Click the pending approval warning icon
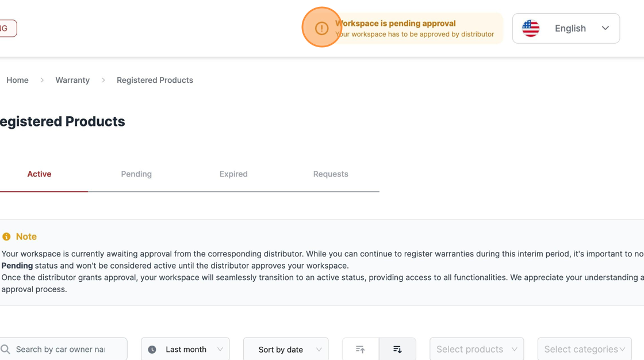Image resolution: width=644 pixels, height=360 pixels. (321, 28)
